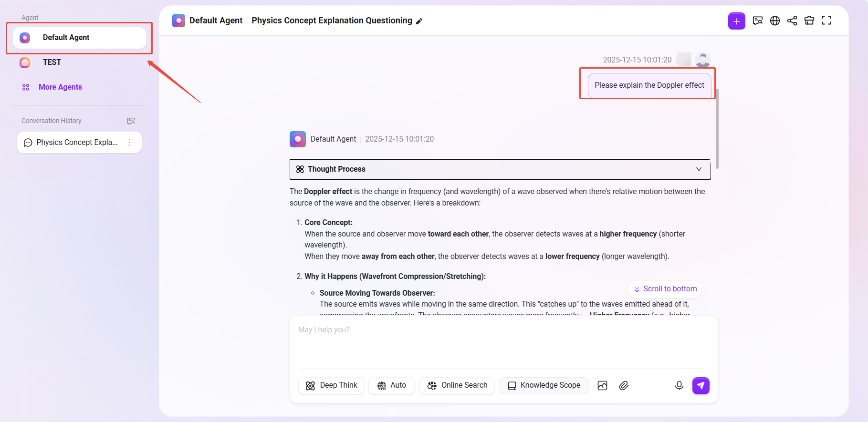Screen dimensions: 868x422
Task: Start voice input with the microphone icon
Action: (x=679, y=385)
